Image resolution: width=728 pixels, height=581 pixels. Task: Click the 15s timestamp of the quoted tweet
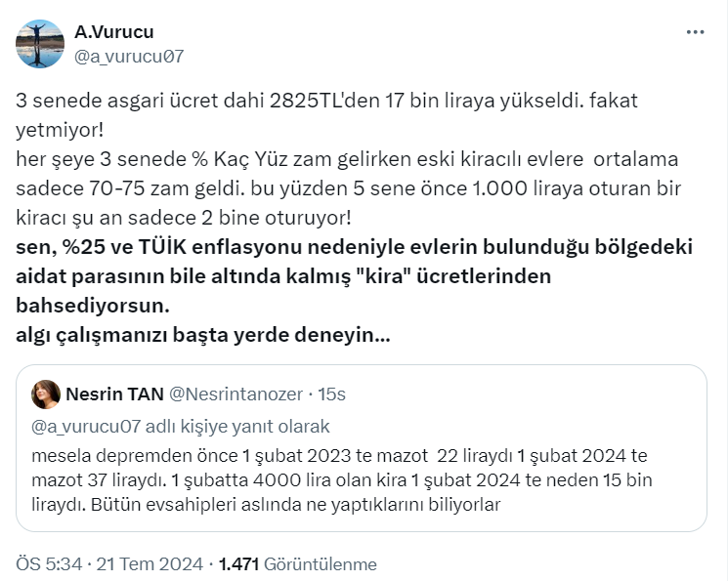pyautogui.click(x=332, y=394)
